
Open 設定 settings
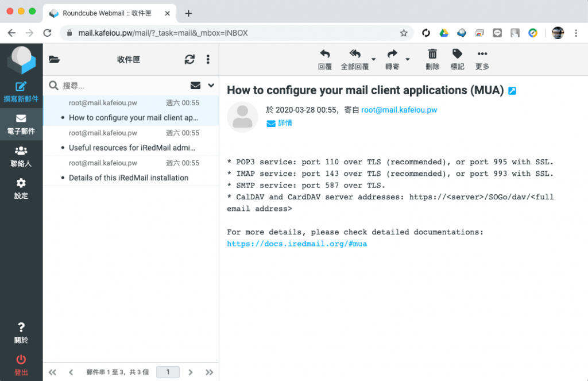click(x=21, y=189)
